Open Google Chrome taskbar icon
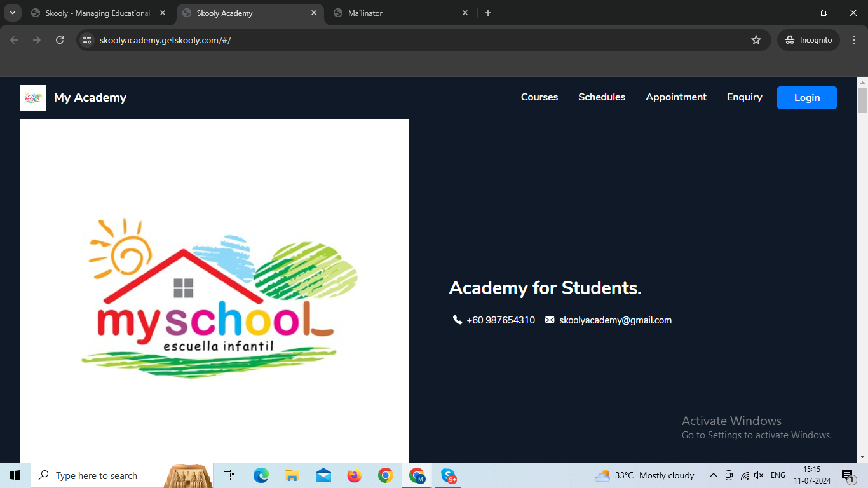This screenshot has width=868, height=488. (386, 475)
